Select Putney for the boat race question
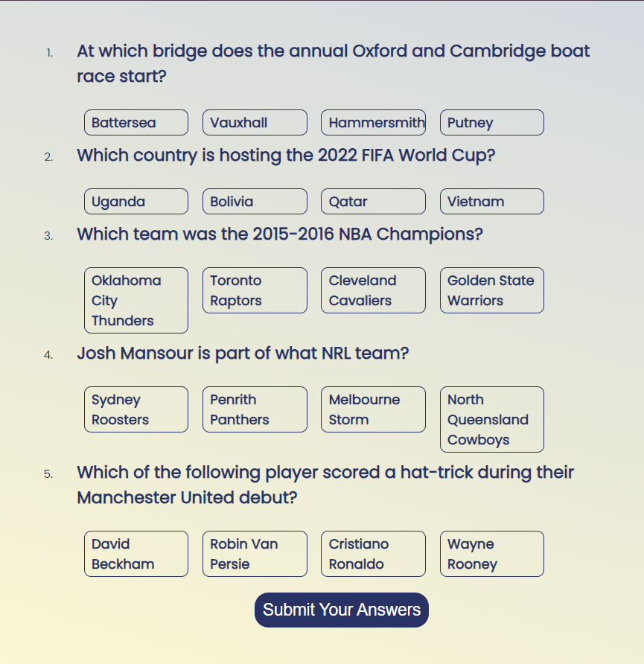Screen dimensions: 644x664 491,122
